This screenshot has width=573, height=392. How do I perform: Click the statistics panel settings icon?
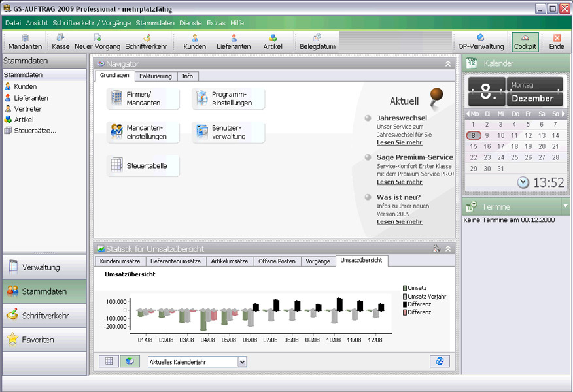click(x=436, y=249)
